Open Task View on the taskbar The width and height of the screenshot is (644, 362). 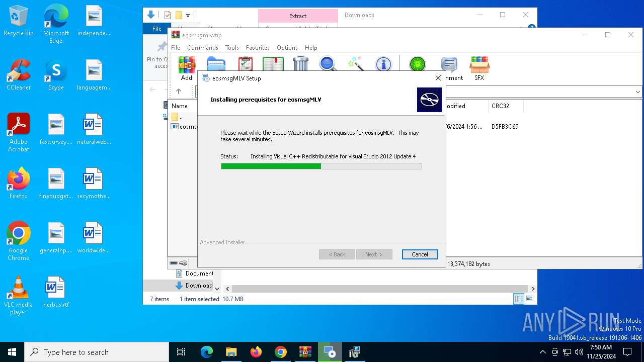click(x=181, y=352)
